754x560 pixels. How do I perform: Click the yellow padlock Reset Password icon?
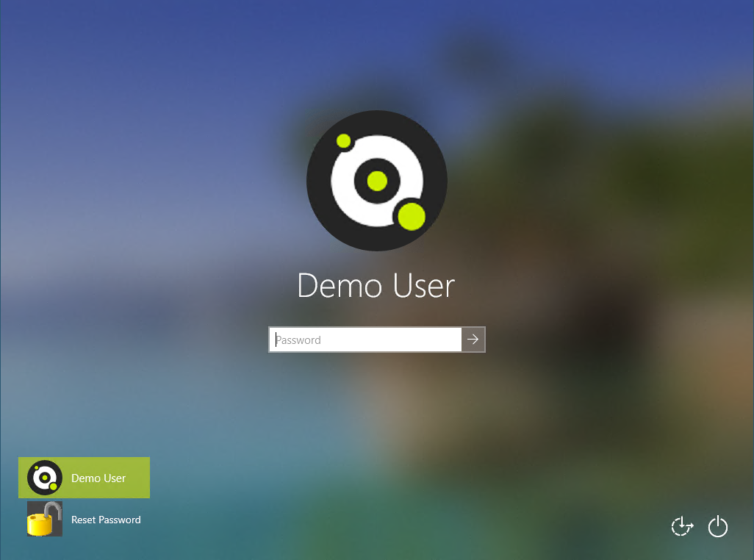click(x=45, y=519)
